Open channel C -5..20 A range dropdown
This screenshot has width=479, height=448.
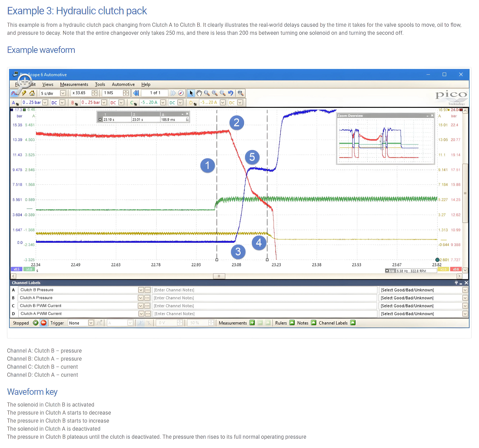tap(163, 102)
